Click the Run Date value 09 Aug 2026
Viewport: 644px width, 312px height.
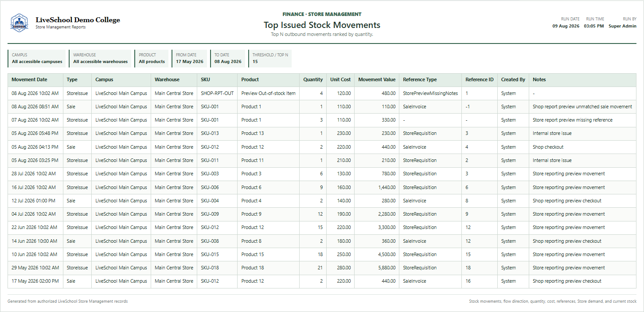point(566,26)
